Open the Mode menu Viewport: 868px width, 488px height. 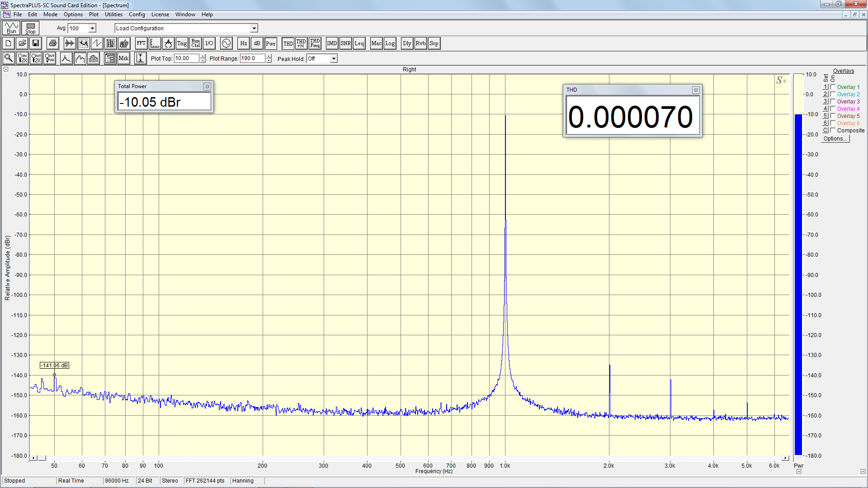pos(50,14)
